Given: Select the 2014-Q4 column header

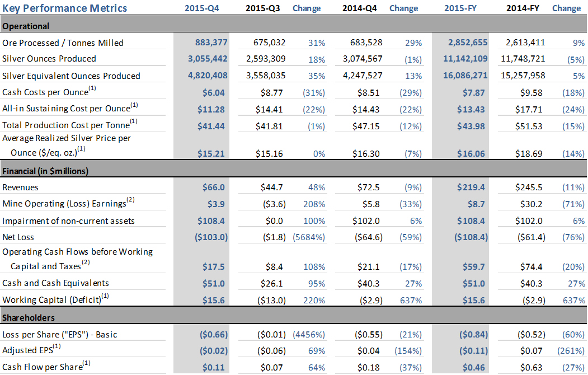Looking at the screenshot, I should (359, 8).
